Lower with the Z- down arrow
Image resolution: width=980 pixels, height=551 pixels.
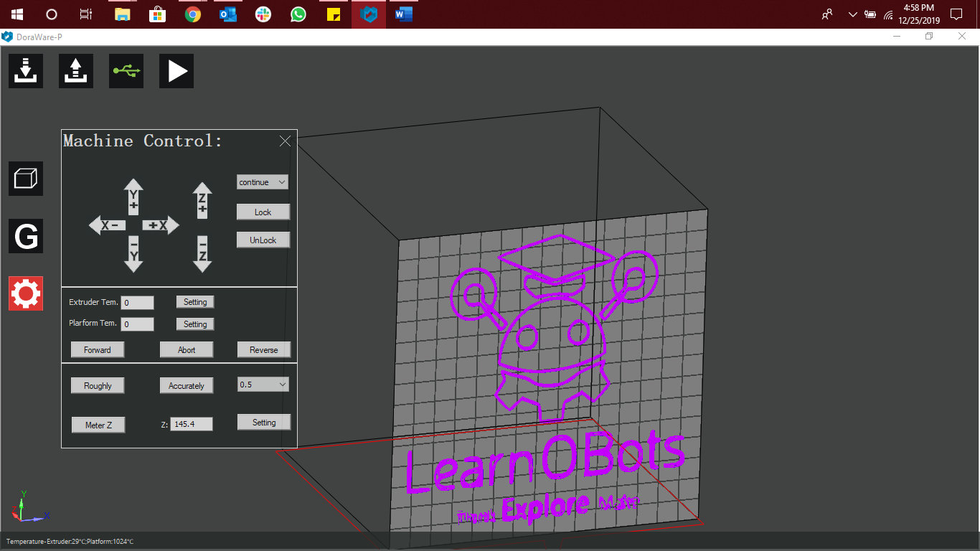click(202, 254)
